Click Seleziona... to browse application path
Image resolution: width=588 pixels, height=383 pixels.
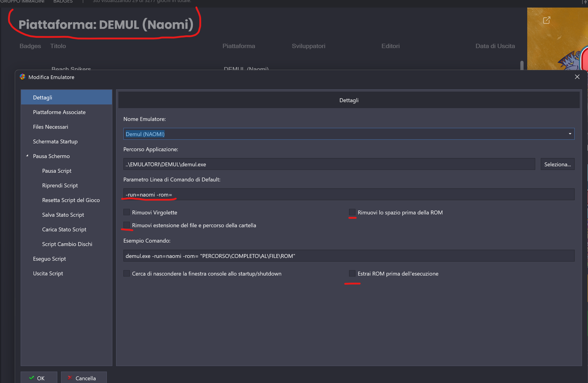click(x=557, y=164)
